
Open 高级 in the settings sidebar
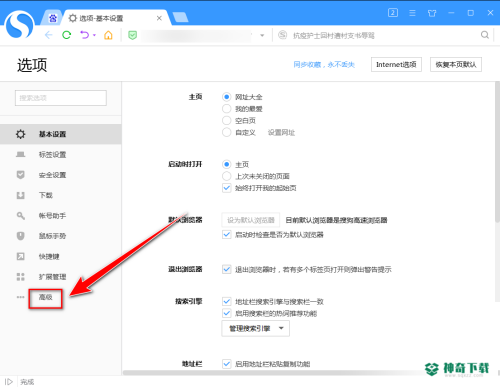pyautogui.click(x=46, y=297)
